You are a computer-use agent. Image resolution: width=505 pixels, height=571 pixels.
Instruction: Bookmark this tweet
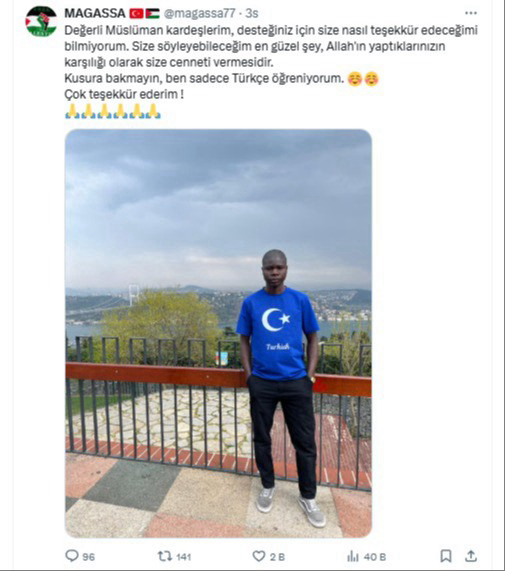[446, 556]
